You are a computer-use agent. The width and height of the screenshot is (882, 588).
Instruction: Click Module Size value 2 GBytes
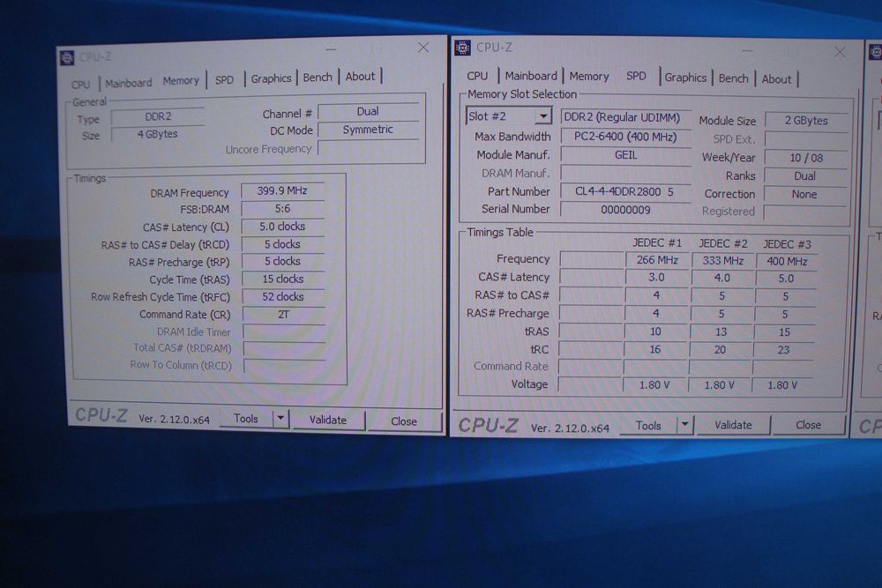click(x=806, y=120)
